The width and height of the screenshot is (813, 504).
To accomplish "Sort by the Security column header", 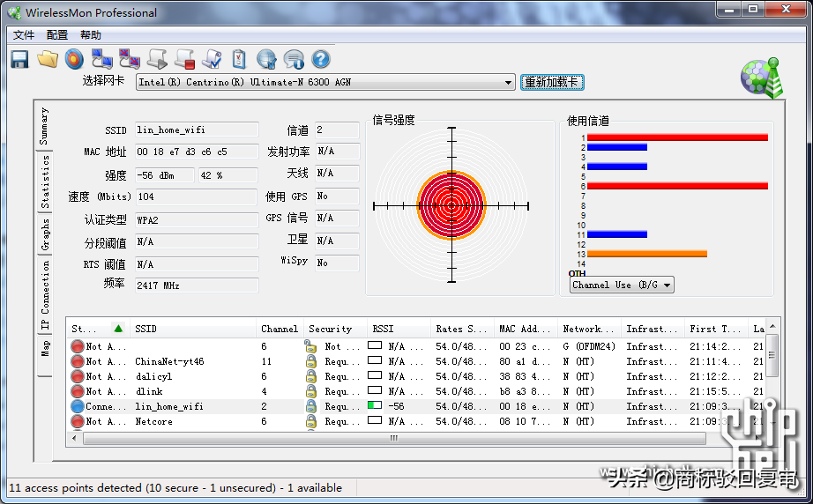I will pyautogui.click(x=335, y=329).
